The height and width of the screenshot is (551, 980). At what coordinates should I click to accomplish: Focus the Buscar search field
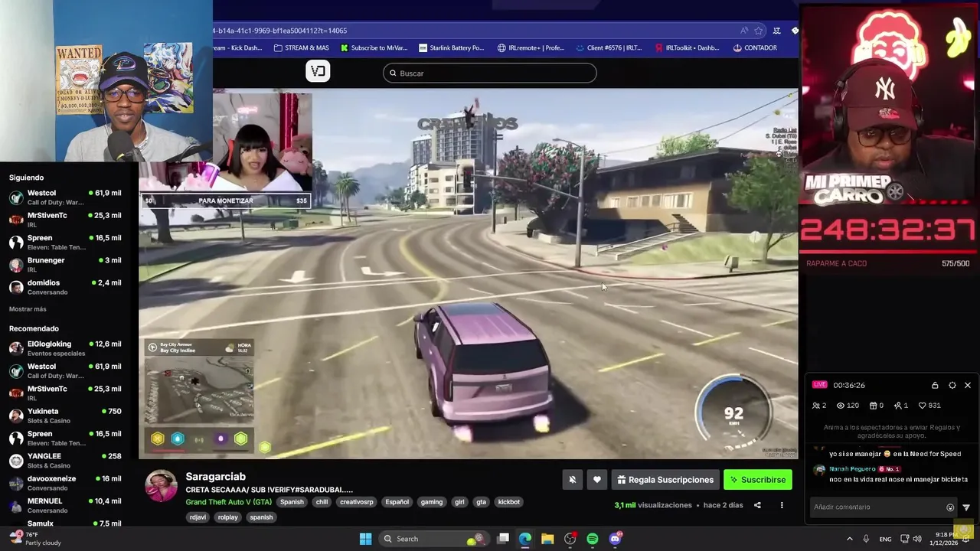coord(490,73)
